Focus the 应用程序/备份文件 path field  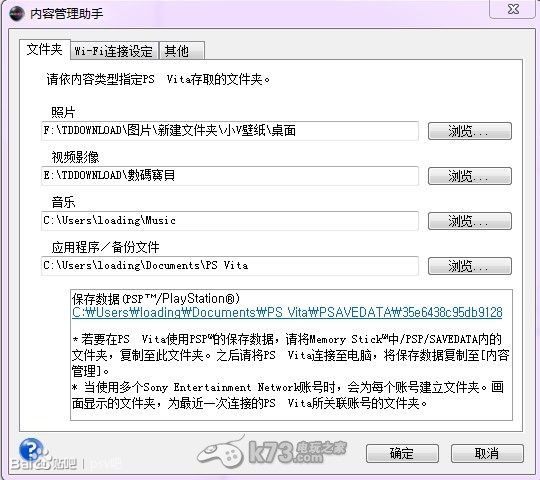[x=230, y=266]
